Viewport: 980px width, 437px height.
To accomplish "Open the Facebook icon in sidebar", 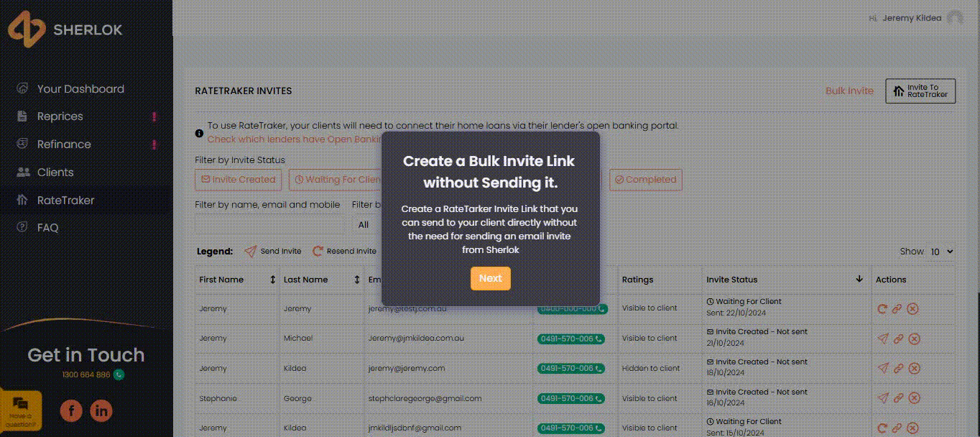I will pos(71,410).
